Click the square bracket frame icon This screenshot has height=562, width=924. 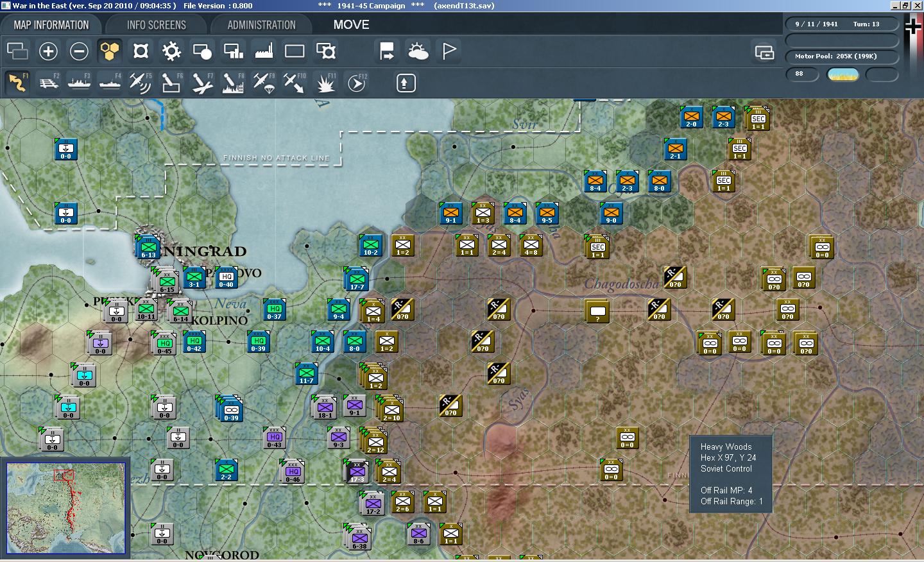pos(141,51)
